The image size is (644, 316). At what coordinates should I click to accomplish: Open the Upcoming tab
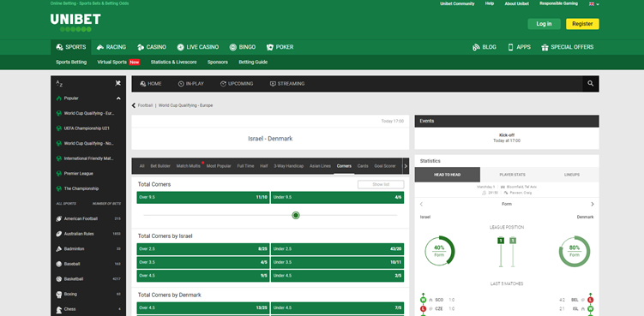point(237,84)
